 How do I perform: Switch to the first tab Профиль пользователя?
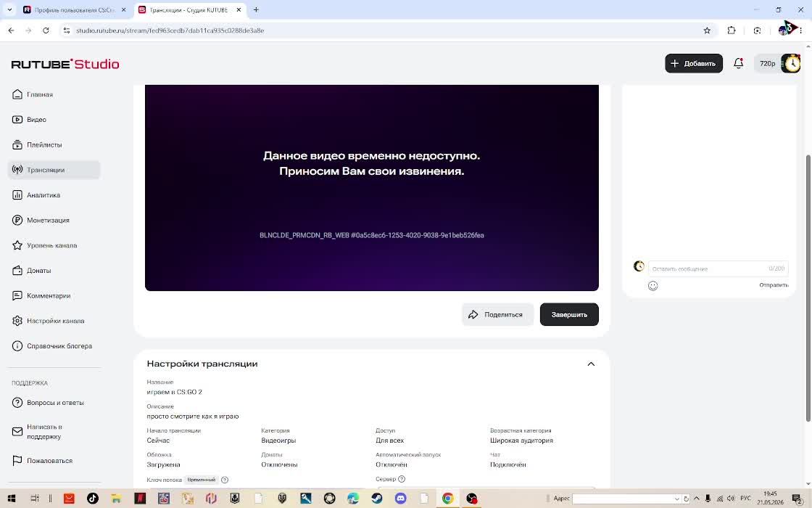75,10
